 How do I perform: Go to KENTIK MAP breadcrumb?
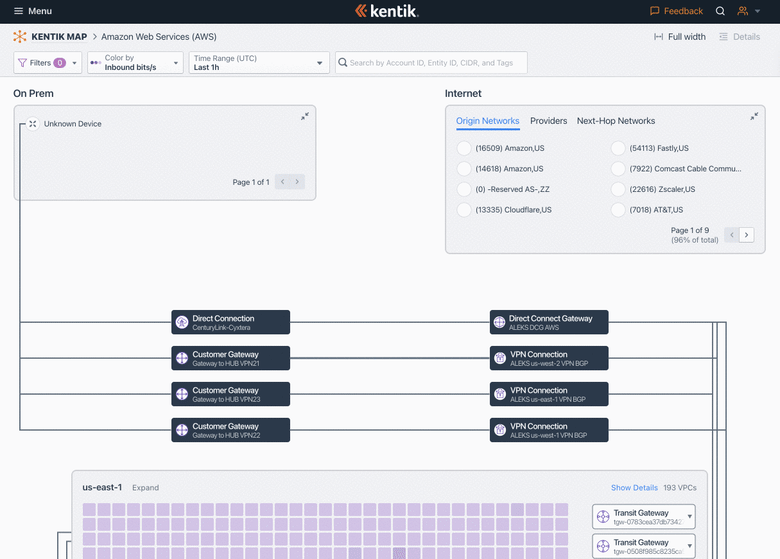tap(59, 37)
